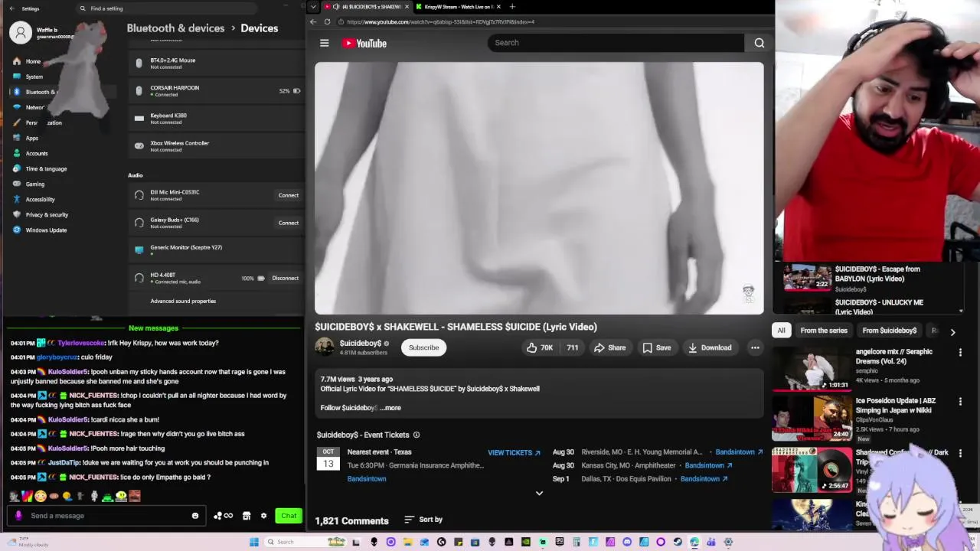980x551 pixels.
Task: Go back in Settings window
Action: point(11,8)
